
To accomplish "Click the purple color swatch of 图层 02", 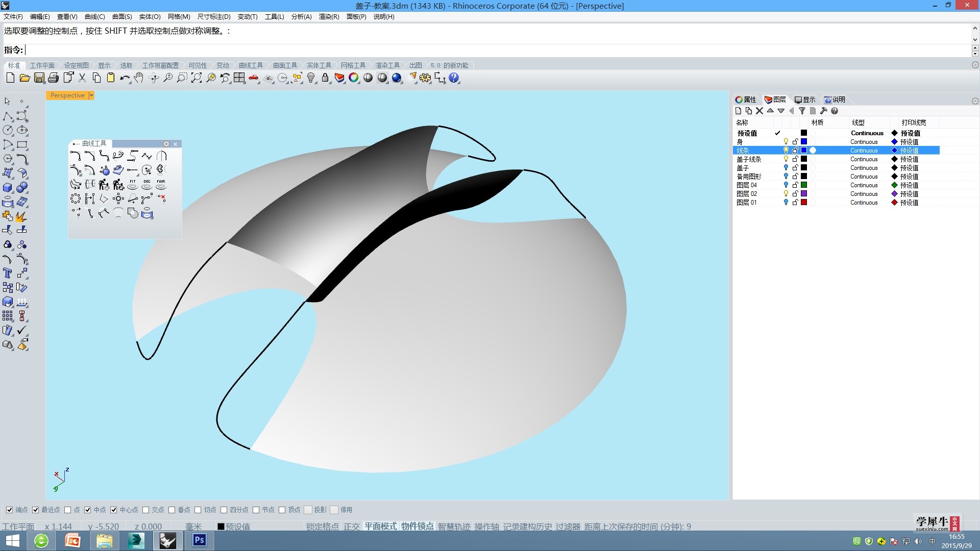I will click(x=804, y=194).
